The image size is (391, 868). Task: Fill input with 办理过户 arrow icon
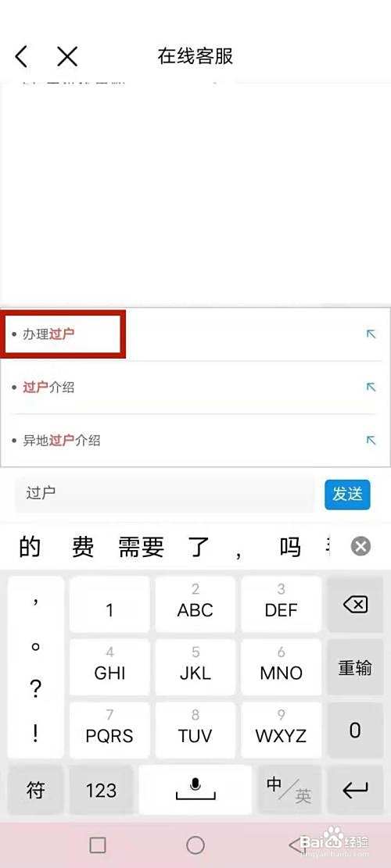coord(371,334)
